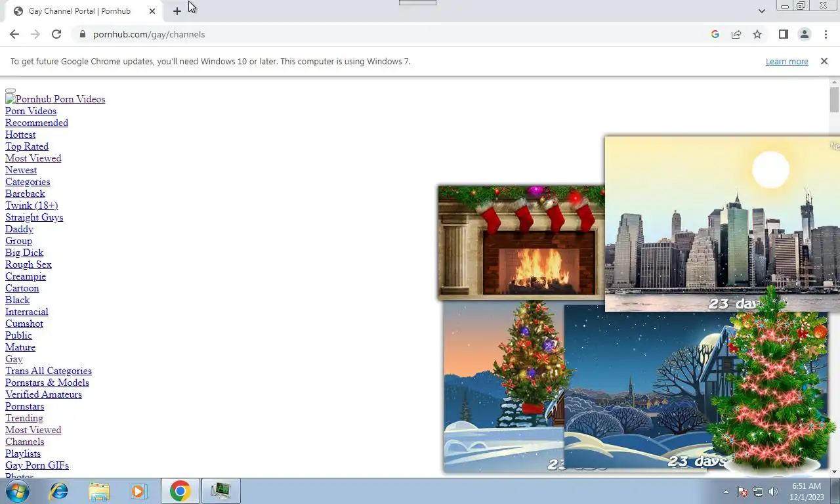Open the Mature link
This screenshot has height=504, width=840.
[20, 347]
